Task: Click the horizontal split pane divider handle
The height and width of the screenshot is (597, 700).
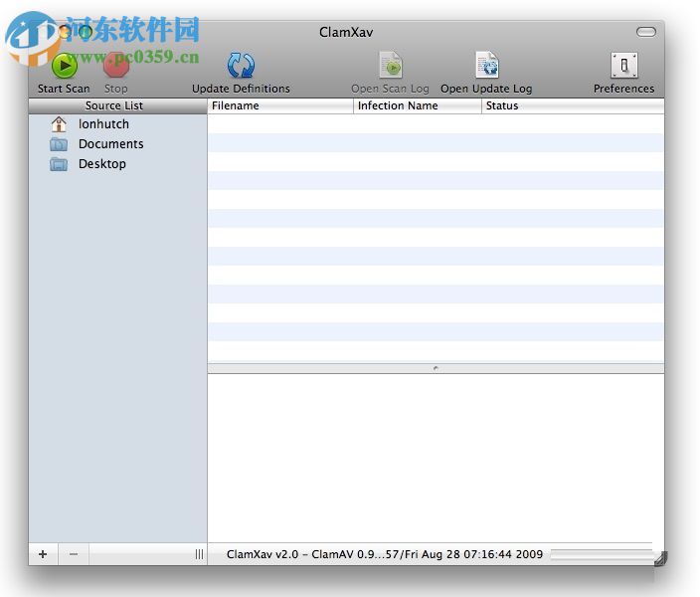Action: tap(436, 369)
